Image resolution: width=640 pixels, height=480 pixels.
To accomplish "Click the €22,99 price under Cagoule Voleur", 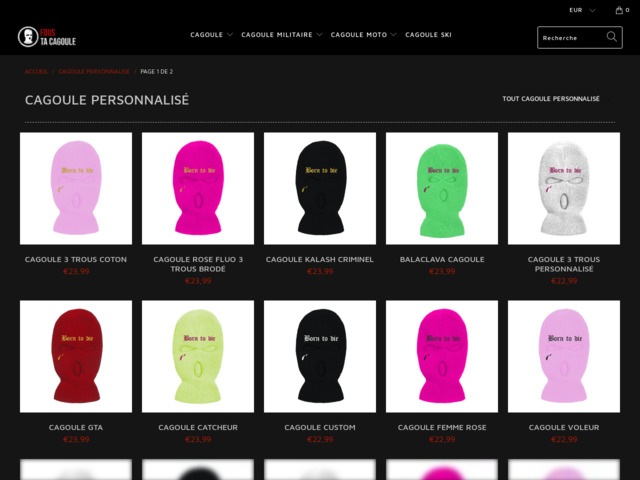I will (564, 439).
